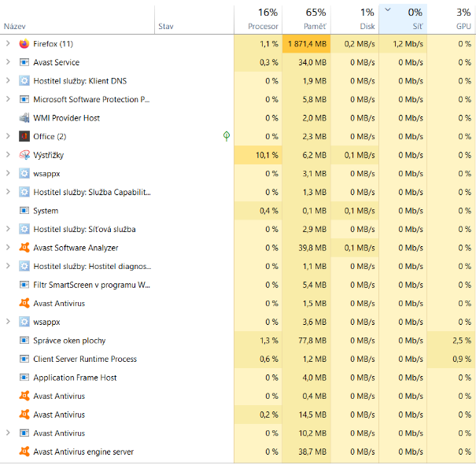The image size is (476, 472).
Task: Click the Výstřižky scissors icon
Action: (x=24, y=155)
